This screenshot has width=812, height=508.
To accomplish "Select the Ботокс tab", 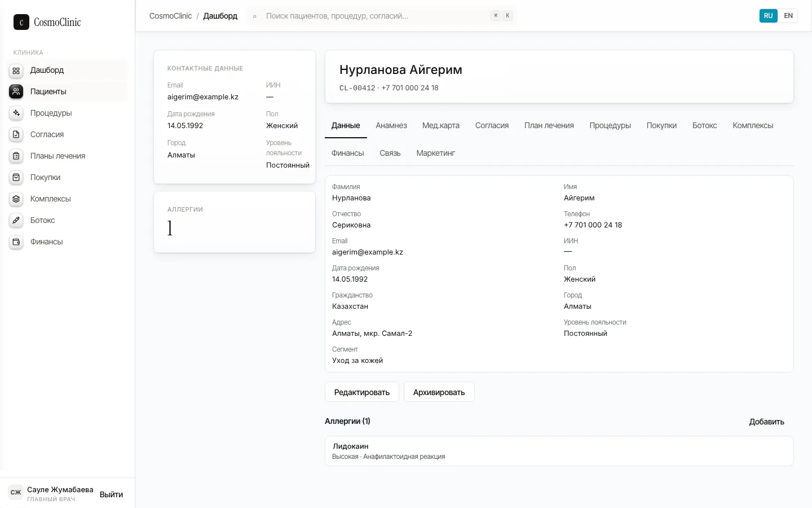I will coord(705,125).
